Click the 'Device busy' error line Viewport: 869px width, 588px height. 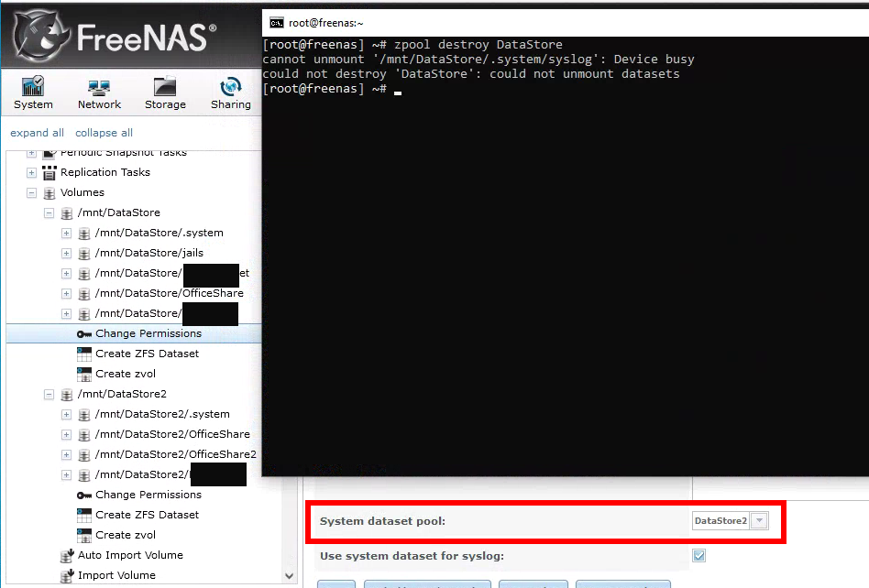point(478,60)
